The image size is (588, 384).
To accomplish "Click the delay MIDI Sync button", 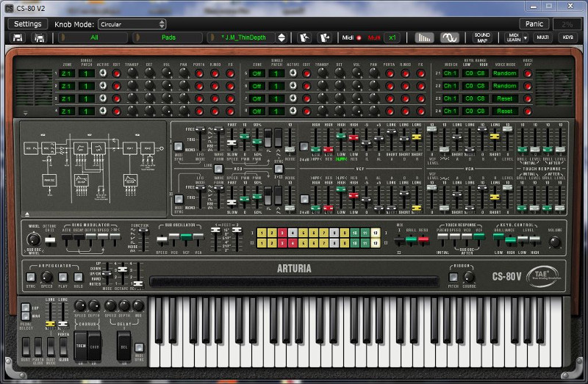I will point(139,348).
